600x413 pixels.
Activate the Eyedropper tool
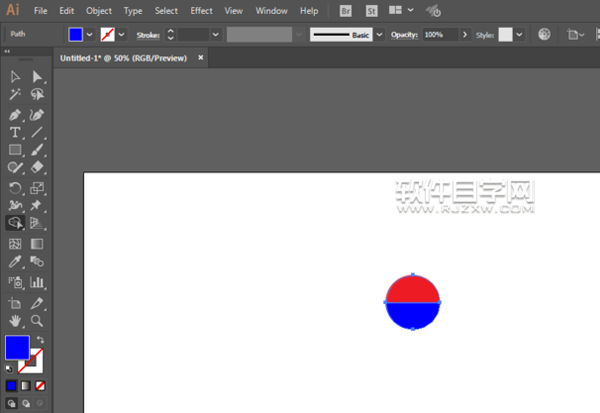(15, 262)
